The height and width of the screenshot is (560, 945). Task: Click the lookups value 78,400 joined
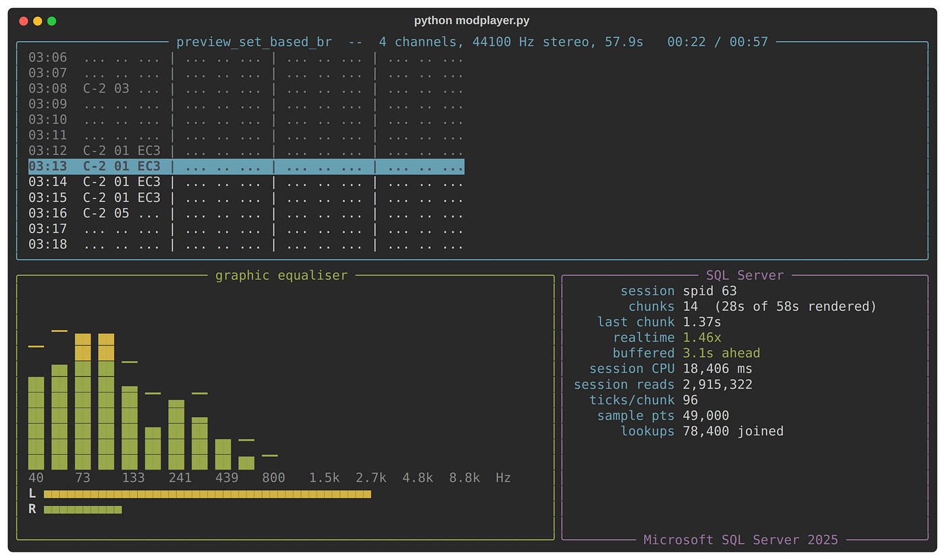click(733, 430)
